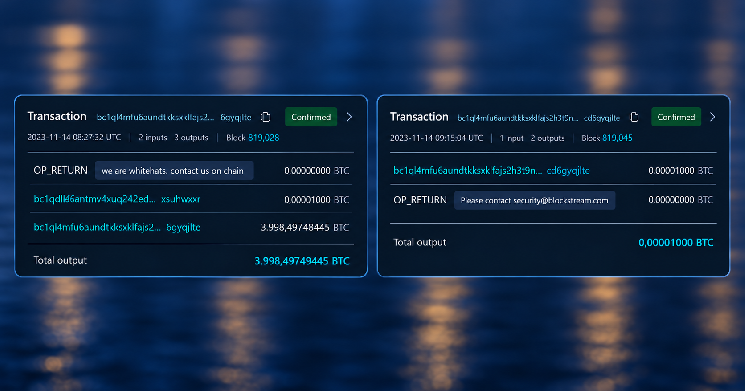Open address link in right card output row
The width and height of the screenshot is (745, 391).
(491, 171)
